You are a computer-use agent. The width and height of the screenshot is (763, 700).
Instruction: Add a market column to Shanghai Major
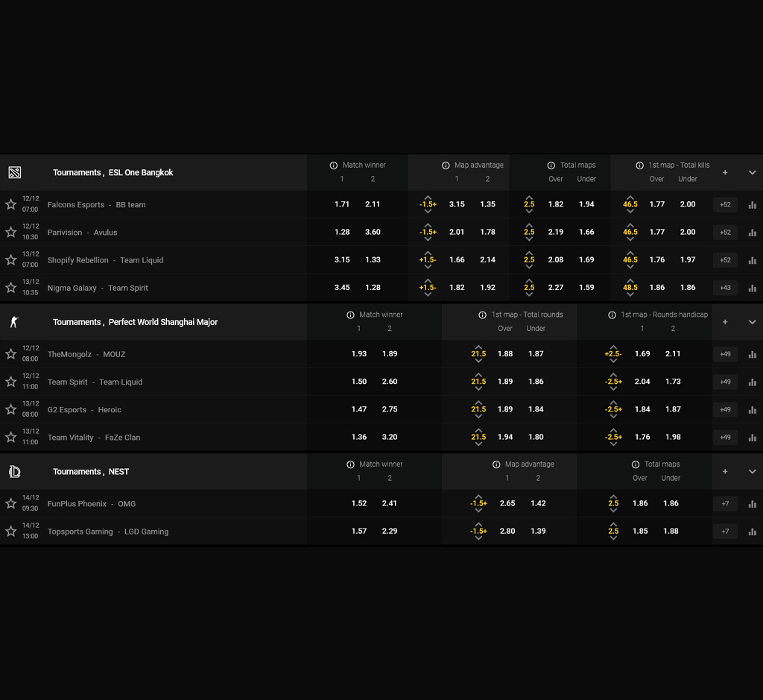coord(724,322)
